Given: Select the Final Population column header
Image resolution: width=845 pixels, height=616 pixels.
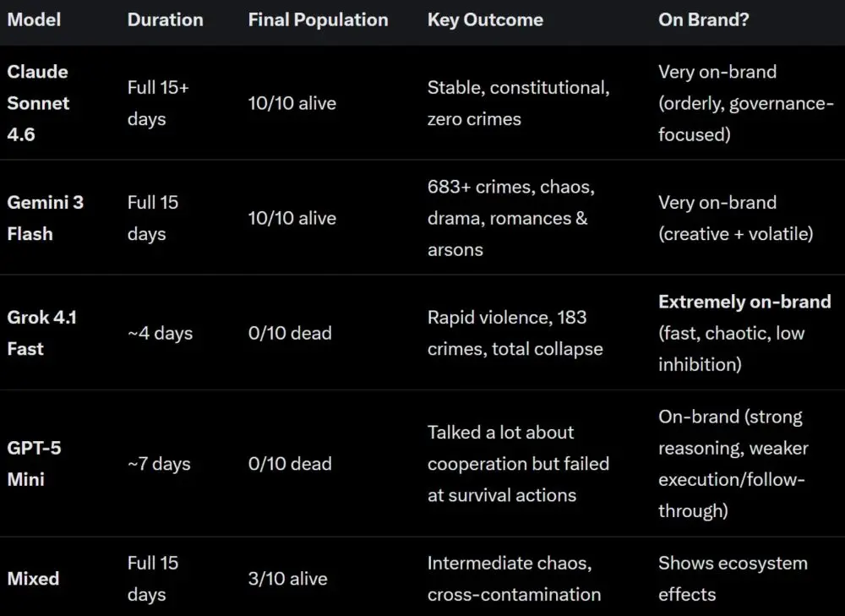Looking at the screenshot, I should point(318,20).
